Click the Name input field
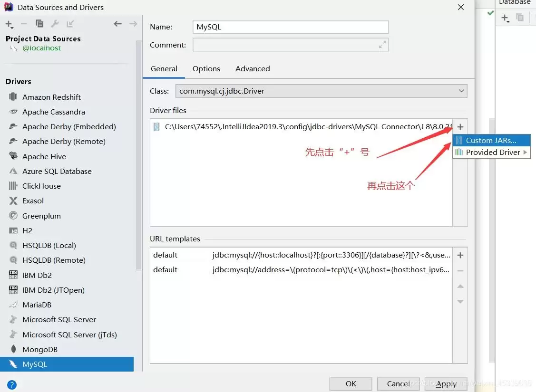The image size is (536, 392). (x=291, y=27)
